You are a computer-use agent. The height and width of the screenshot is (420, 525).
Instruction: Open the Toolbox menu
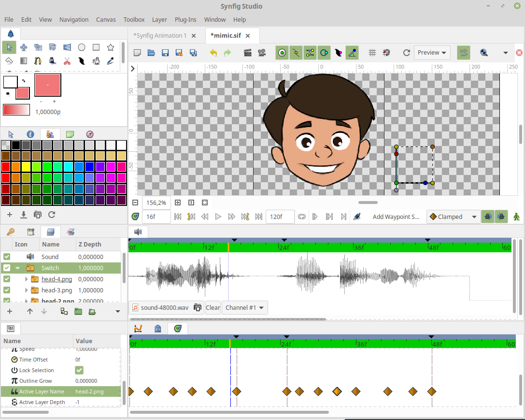point(134,19)
